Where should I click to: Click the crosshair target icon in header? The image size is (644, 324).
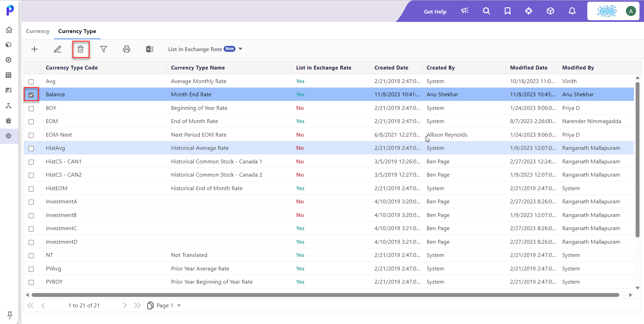pos(529,11)
